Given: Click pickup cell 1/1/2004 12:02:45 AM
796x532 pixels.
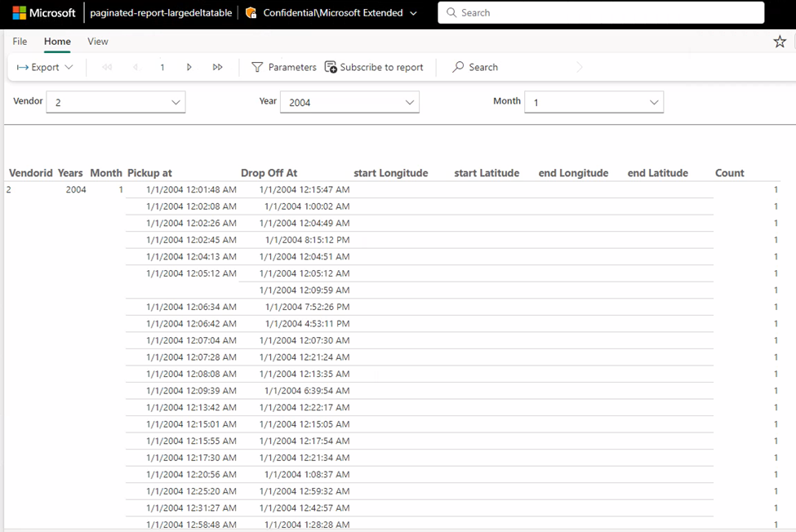Looking at the screenshot, I should tap(191, 240).
